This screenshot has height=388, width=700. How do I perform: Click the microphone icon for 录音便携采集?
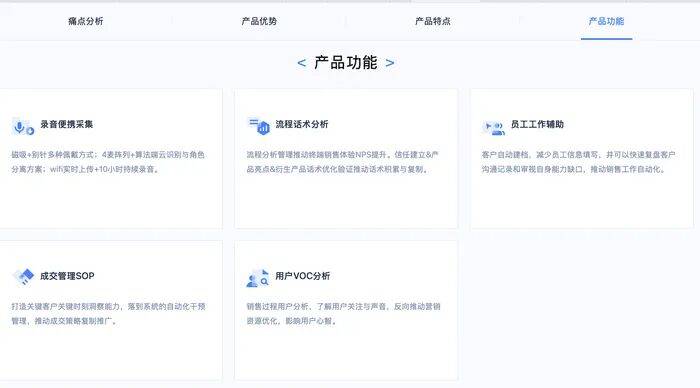[23, 127]
